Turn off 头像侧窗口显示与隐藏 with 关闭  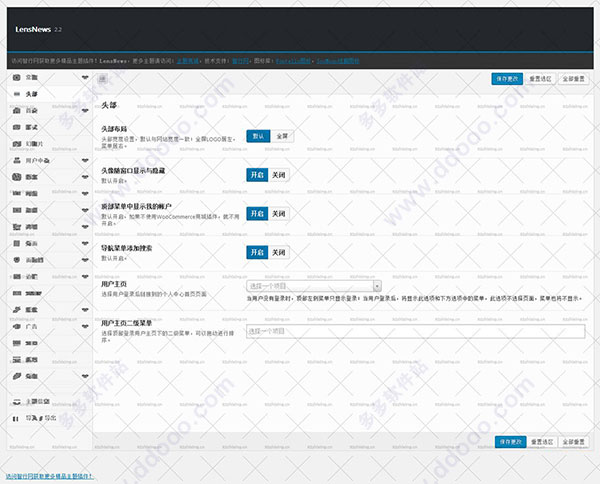(279, 175)
